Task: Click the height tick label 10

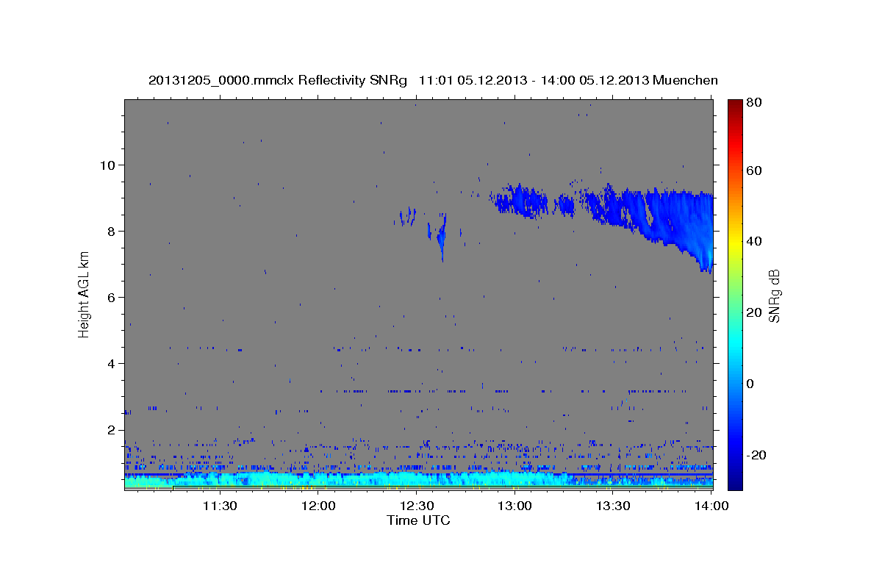Action: 108,165
